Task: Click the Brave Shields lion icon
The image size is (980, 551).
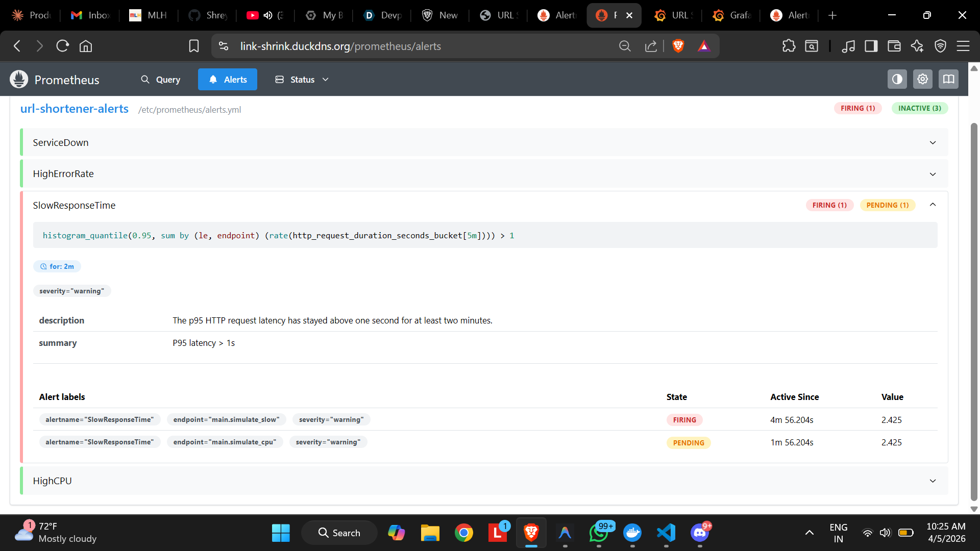Action: tap(678, 46)
